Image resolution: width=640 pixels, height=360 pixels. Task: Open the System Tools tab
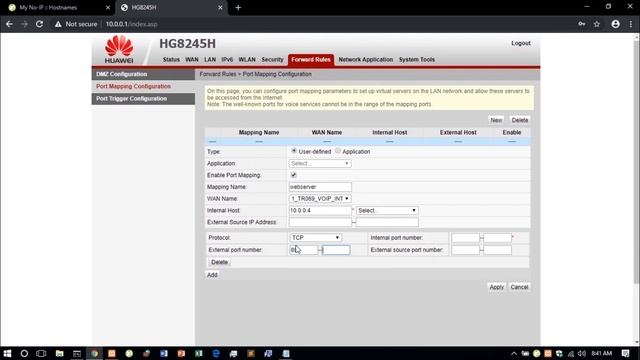(x=417, y=60)
